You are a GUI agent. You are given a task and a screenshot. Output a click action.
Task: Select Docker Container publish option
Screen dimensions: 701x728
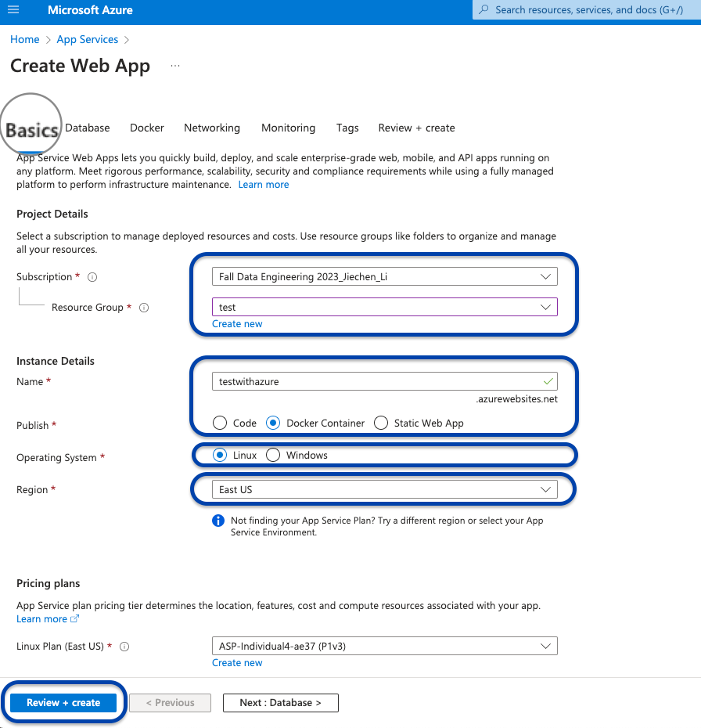point(273,423)
